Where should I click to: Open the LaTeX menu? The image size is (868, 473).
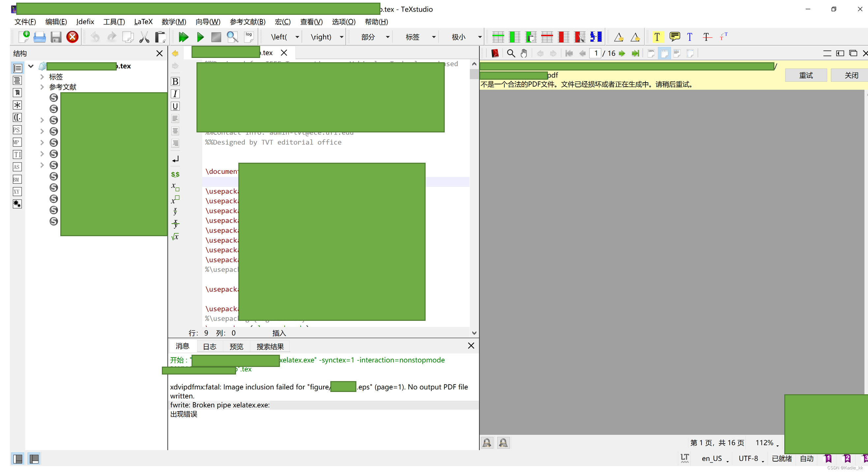pyautogui.click(x=143, y=21)
